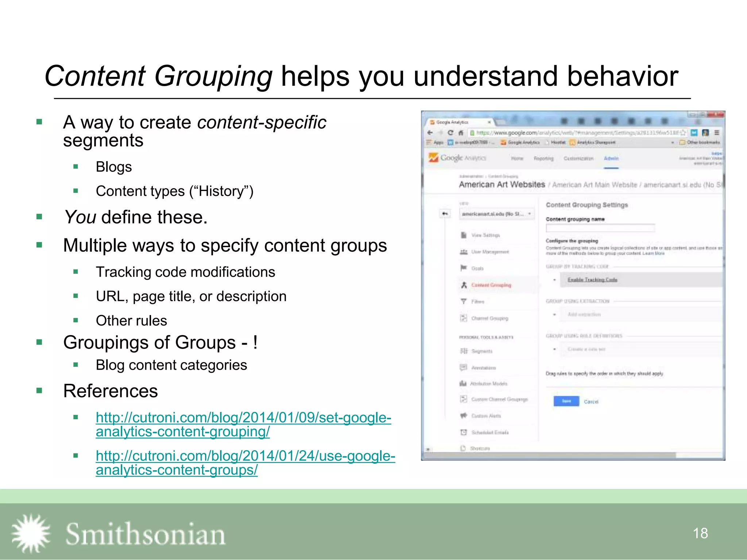Image resolution: width=747 pixels, height=560 pixels.
Task: Expand the Create a rule set arrow
Action: coord(554,349)
